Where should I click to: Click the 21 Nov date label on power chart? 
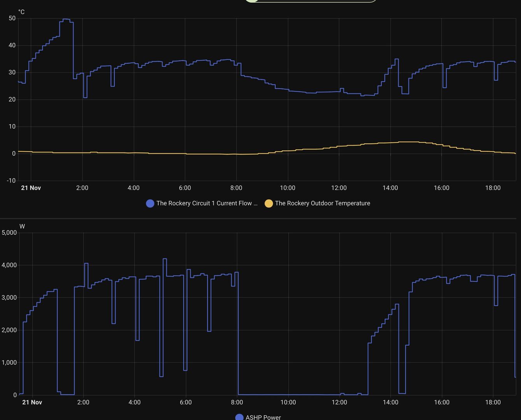click(x=32, y=402)
